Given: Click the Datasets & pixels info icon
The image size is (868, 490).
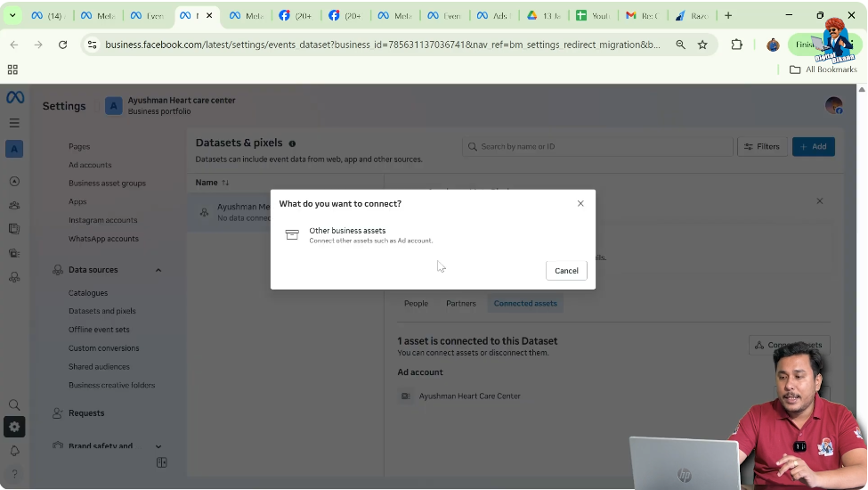Looking at the screenshot, I should pyautogui.click(x=292, y=143).
